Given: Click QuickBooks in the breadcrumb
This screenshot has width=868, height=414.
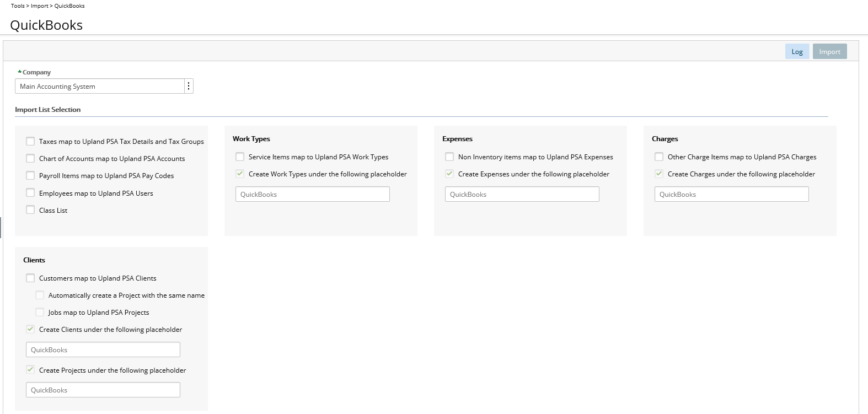Looking at the screenshot, I should 69,6.
